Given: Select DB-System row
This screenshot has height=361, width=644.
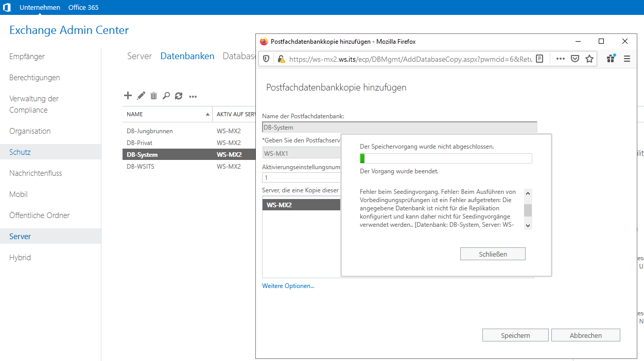Looking at the screenshot, I should 189,154.
